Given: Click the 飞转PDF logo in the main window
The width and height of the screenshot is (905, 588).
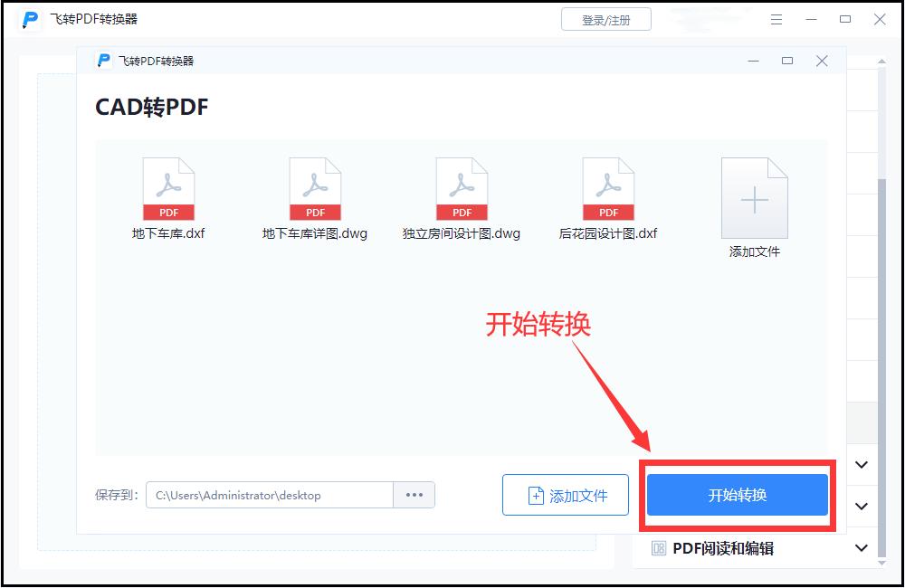Looking at the screenshot, I should [x=28, y=18].
